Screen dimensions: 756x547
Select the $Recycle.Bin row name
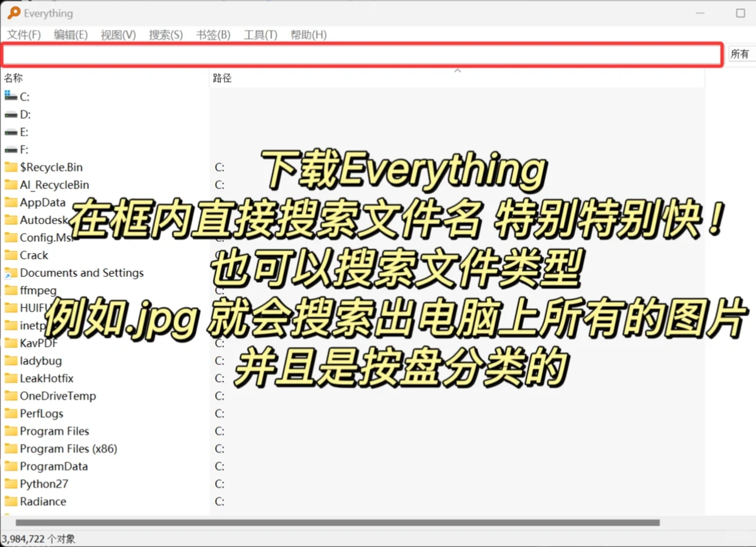(x=51, y=167)
